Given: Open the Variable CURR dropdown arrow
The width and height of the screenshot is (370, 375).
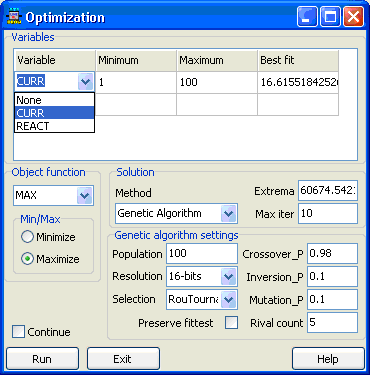Looking at the screenshot, I should point(85,82).
